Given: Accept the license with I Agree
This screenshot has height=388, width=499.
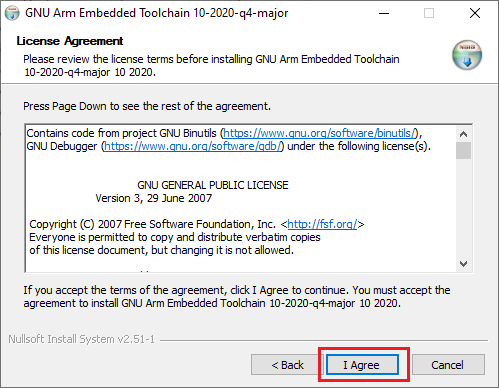Looking at the screenshot, I should click(x=362, y=365).
